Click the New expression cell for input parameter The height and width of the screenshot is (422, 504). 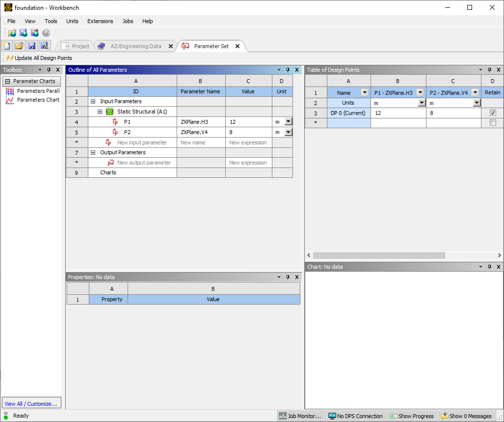coord(249,142)
